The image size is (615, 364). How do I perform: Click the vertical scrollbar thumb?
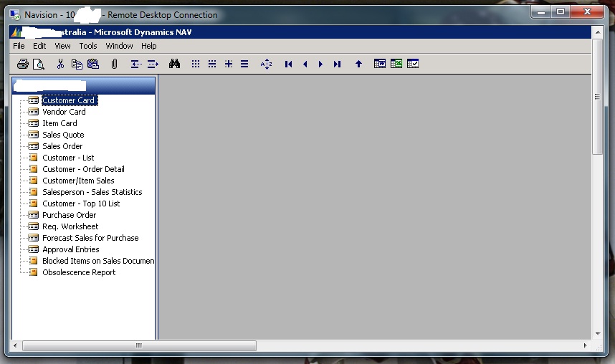coord(597,97)
